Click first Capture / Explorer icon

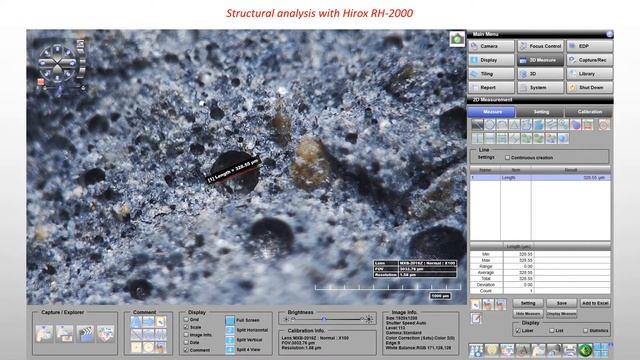click(x=44, y=333)
